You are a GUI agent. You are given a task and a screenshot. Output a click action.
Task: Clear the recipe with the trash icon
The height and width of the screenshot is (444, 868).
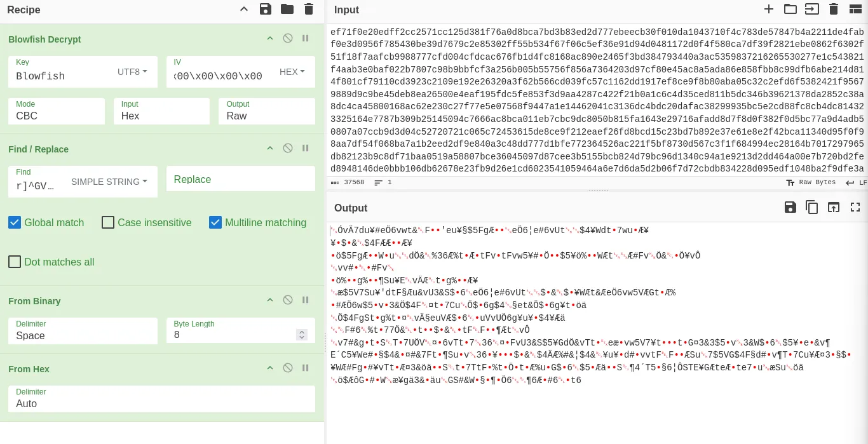pos(309,9)
